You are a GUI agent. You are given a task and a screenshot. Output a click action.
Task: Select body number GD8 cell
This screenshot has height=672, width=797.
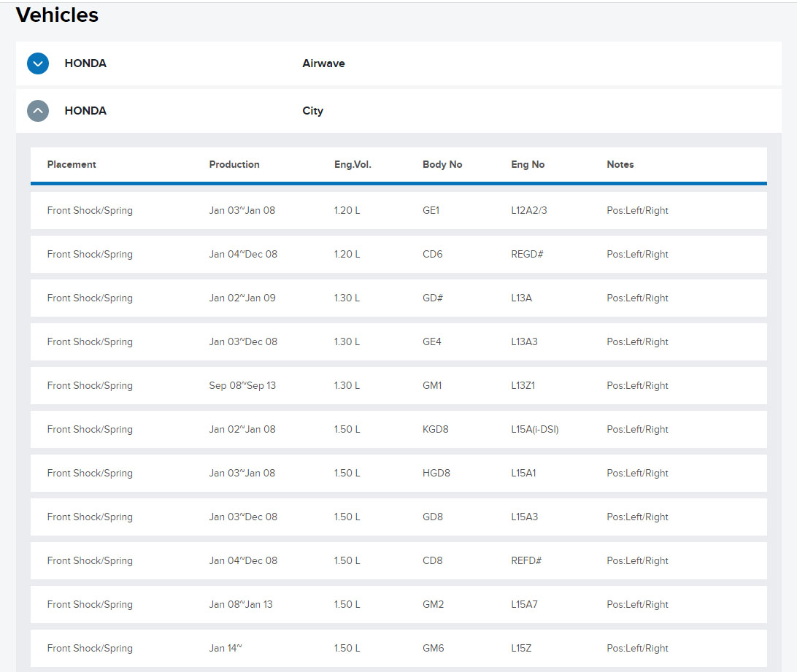click(x=433, y=517)
